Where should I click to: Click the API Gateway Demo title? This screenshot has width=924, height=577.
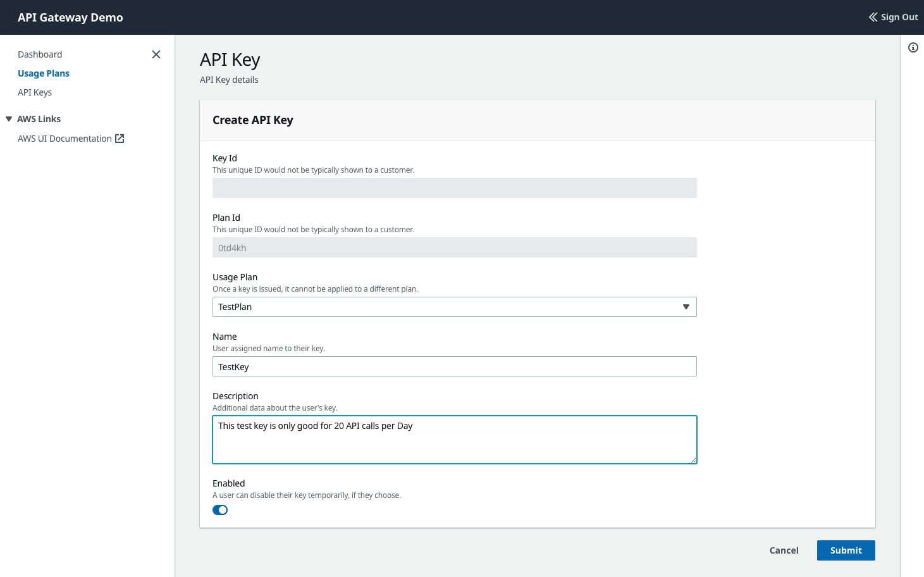click(70, 17)
